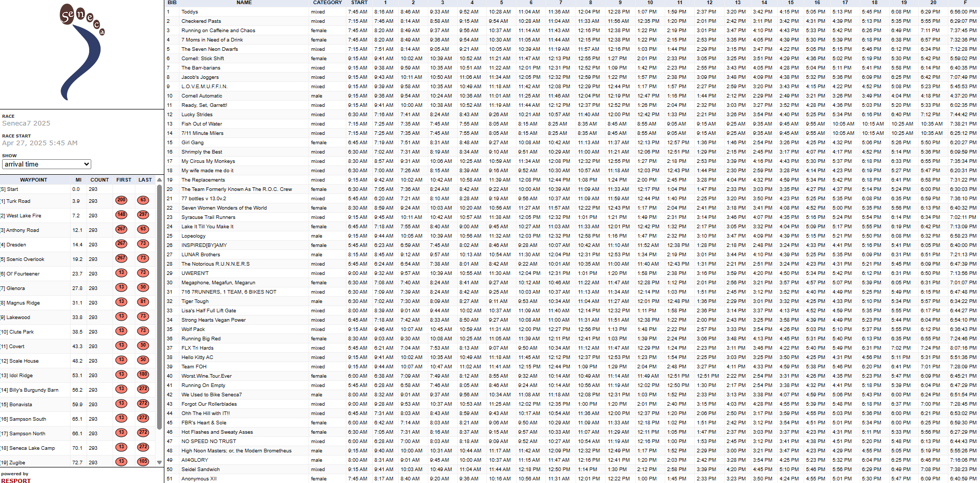Click the Seneca7 footprint logo
The height and width of the screenshot is (483, 980).
pos(82,52)
